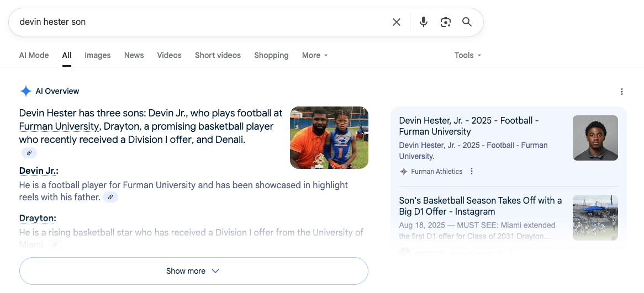Image resolution: width=644 pixels, height=293 pixels.
Task: Start voice search with microphone icon
Action: (424, 22)
